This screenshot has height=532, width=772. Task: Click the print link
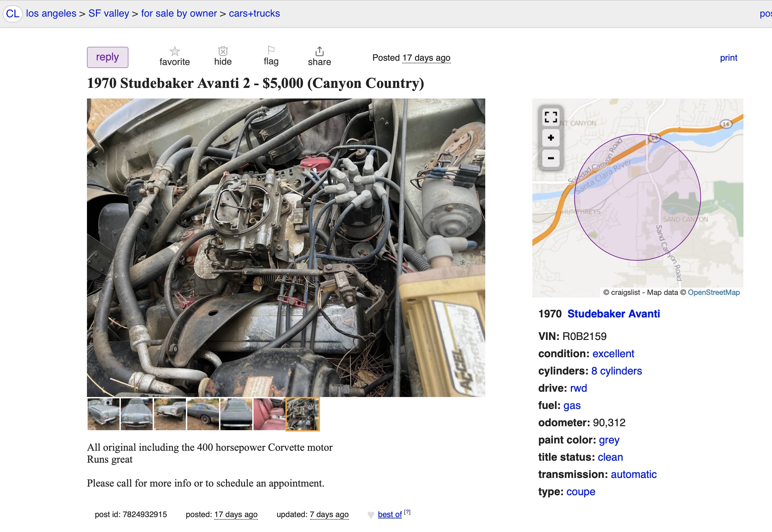coord(728,58)
